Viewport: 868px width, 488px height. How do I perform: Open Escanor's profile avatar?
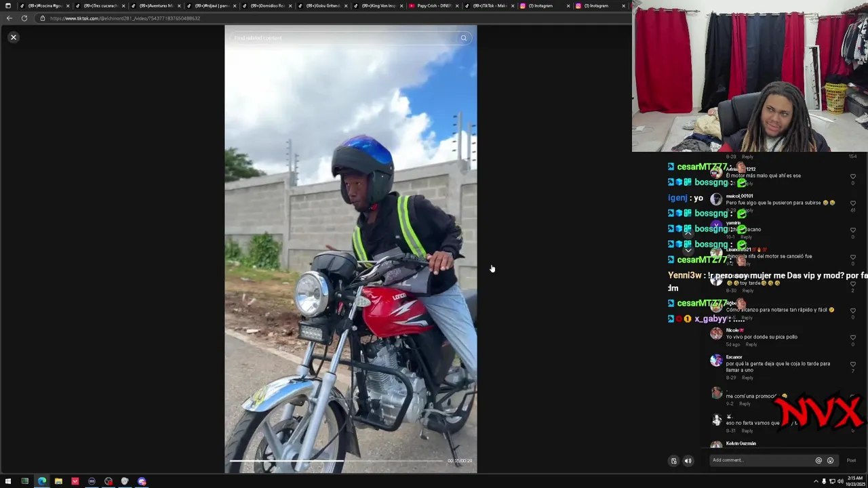click(716, 361)
